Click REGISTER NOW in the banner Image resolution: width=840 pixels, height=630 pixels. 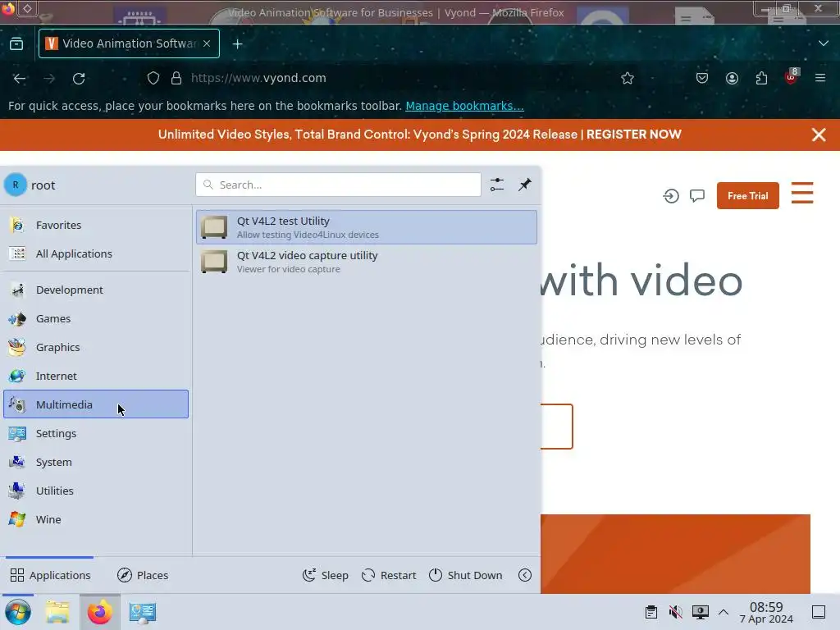pos(634,135)
